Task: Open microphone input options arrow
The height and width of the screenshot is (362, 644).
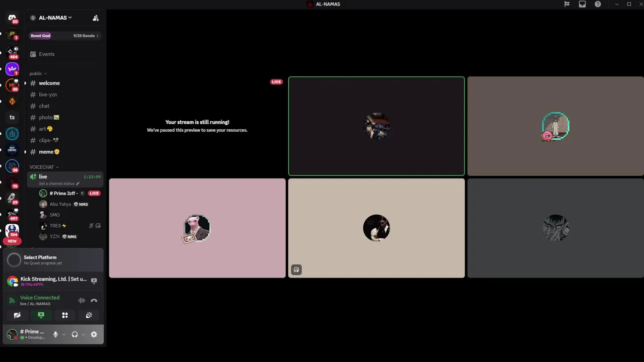Action: (64, 335)
